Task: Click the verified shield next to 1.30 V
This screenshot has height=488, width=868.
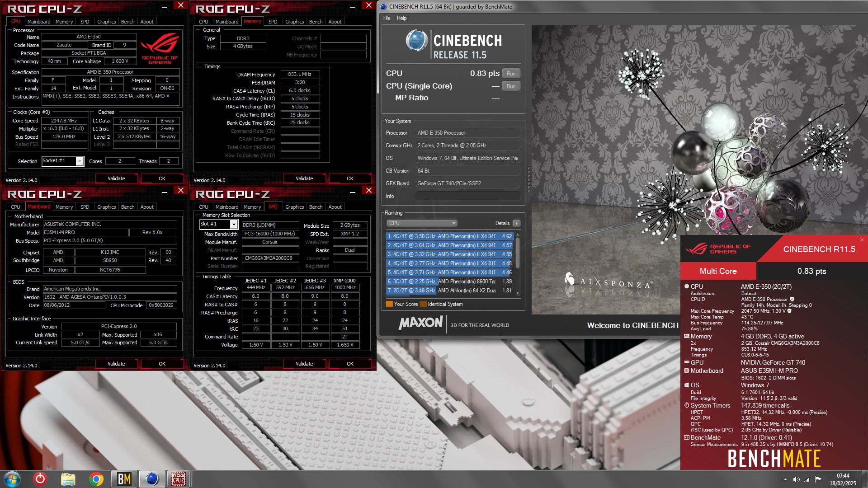Action: pos(789,311)
